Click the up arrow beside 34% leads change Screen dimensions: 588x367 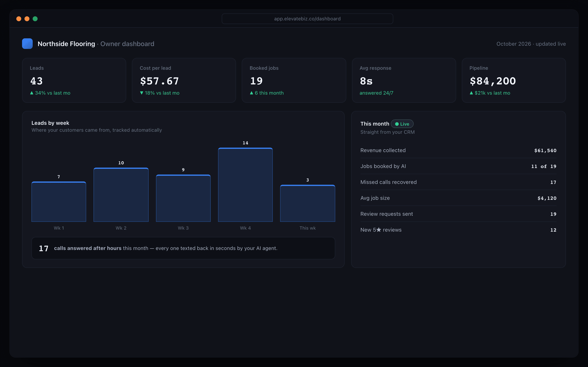(x=32, y=93)
